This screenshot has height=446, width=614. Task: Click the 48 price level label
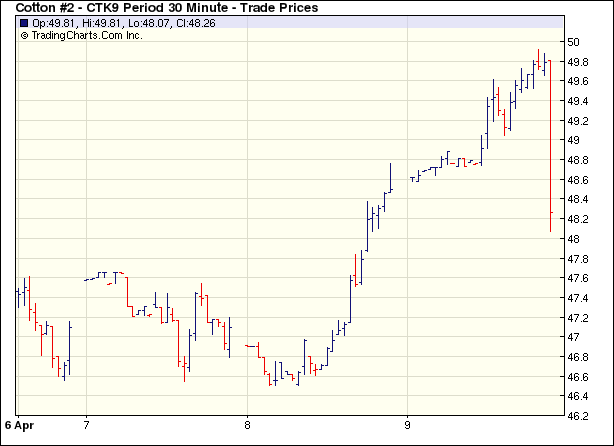574,239
